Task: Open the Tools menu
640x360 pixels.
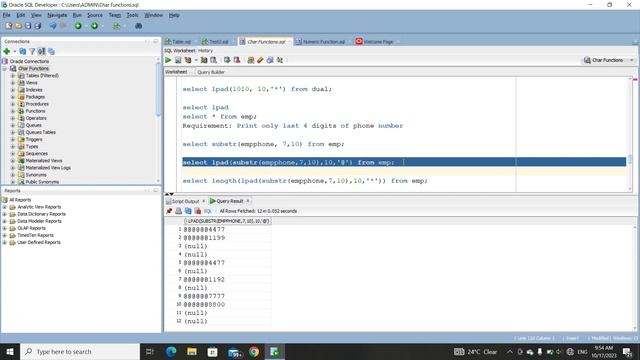Action: [x=132, y=15]
